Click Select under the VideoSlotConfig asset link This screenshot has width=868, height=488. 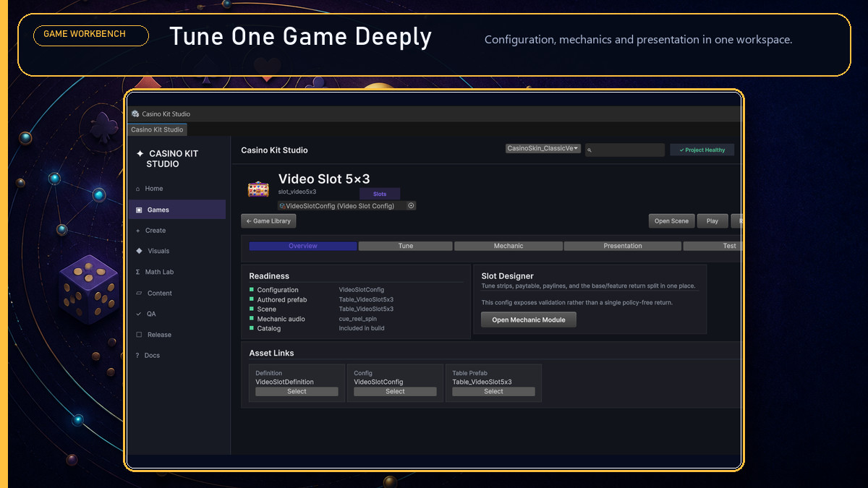pyautogui.click(x=395, y=391)
